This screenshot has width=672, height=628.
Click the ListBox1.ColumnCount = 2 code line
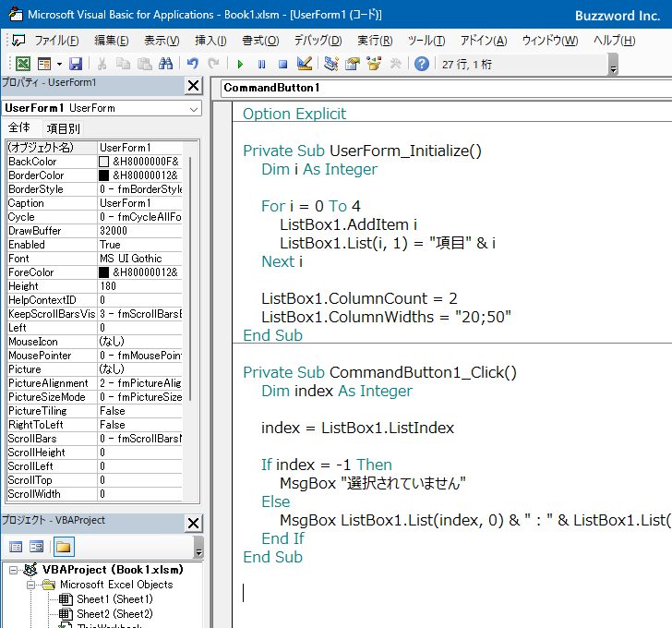tap(359, 298)
